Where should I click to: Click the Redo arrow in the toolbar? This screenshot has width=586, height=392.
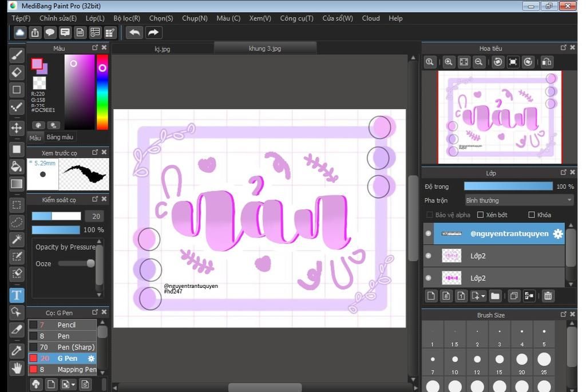[153, 33]
